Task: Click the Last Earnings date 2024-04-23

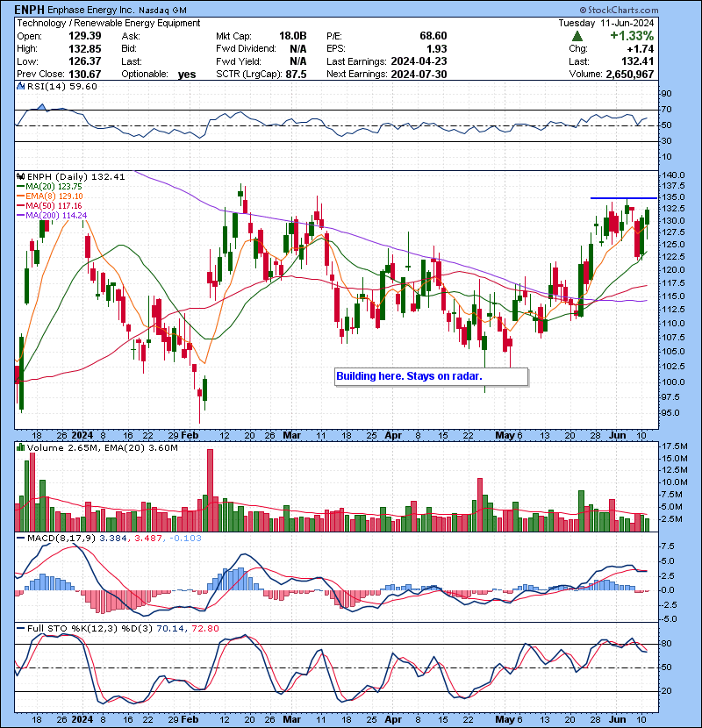Action: (419, 61)
